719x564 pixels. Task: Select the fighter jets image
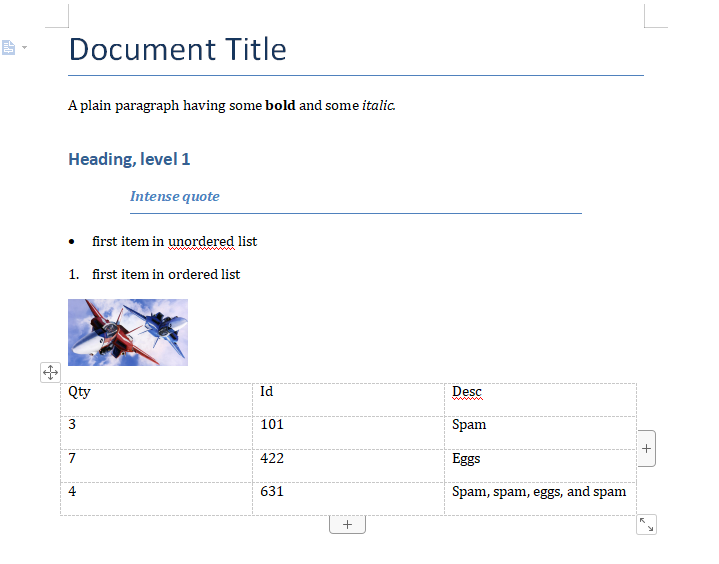coord(128,332)
